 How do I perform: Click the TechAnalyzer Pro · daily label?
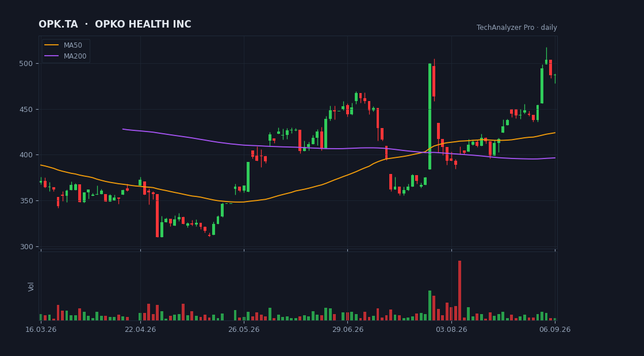(517, 28)
